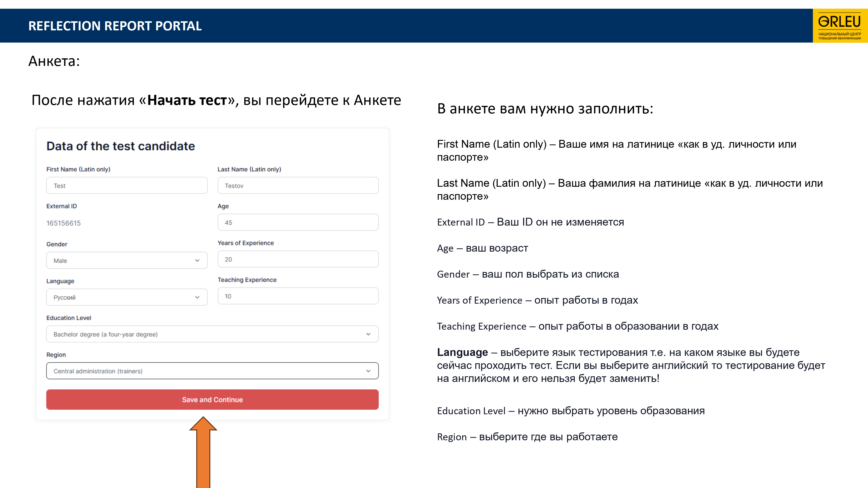868x488 pixels.
Task: Click the Анкета heading text
Action: point(54,61)
